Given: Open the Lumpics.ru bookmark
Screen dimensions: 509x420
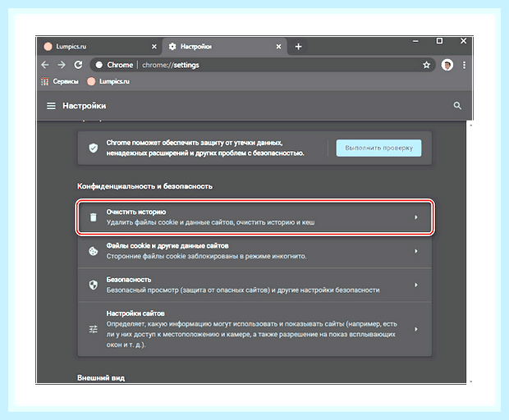Looking at the screenshot, I should (108, 81).
